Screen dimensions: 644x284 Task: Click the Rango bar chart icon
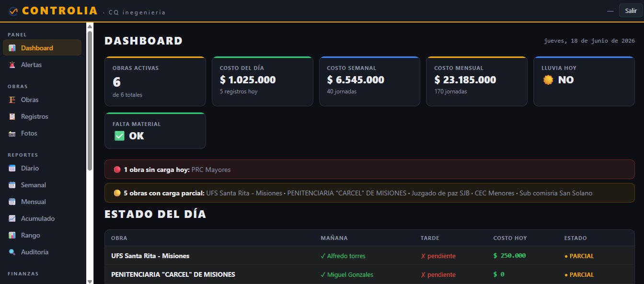[12, 235]
